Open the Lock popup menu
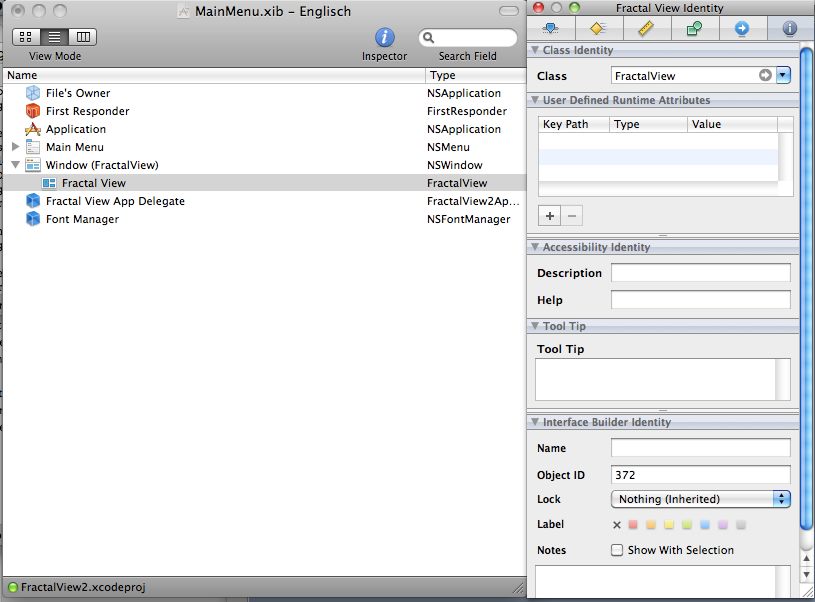 coord(700,499)
